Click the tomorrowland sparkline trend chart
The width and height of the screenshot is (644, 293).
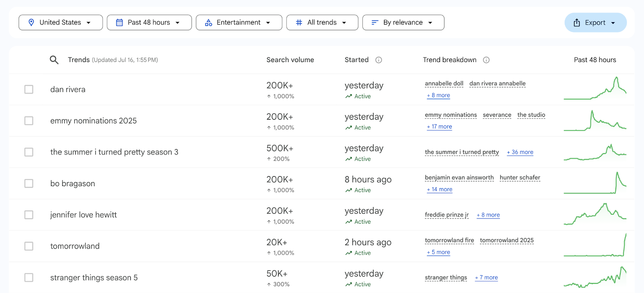click(x=595, y=245)
